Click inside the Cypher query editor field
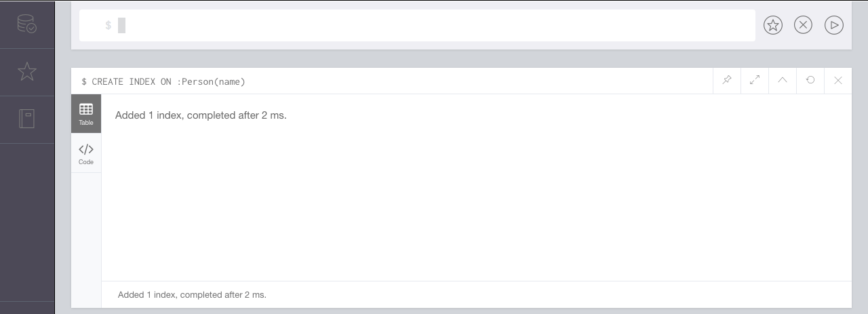The width and height of the screenshot is (868, 314). point(434,26)
